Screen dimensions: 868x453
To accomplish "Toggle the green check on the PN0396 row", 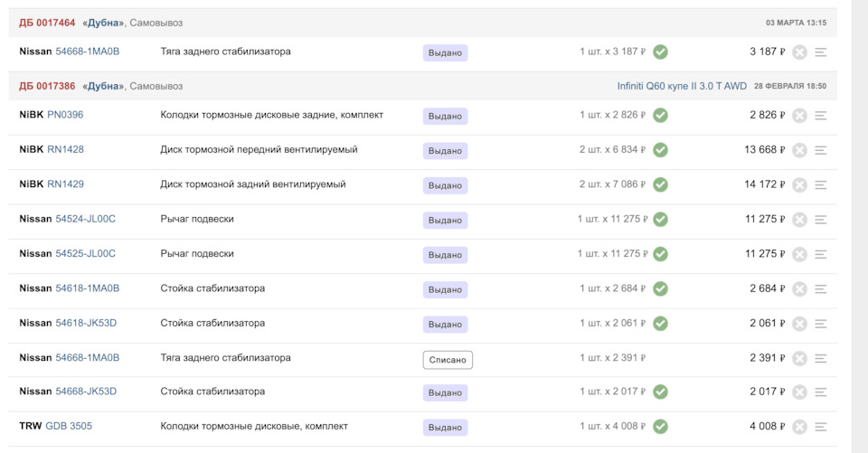I will tap(661, 115).
